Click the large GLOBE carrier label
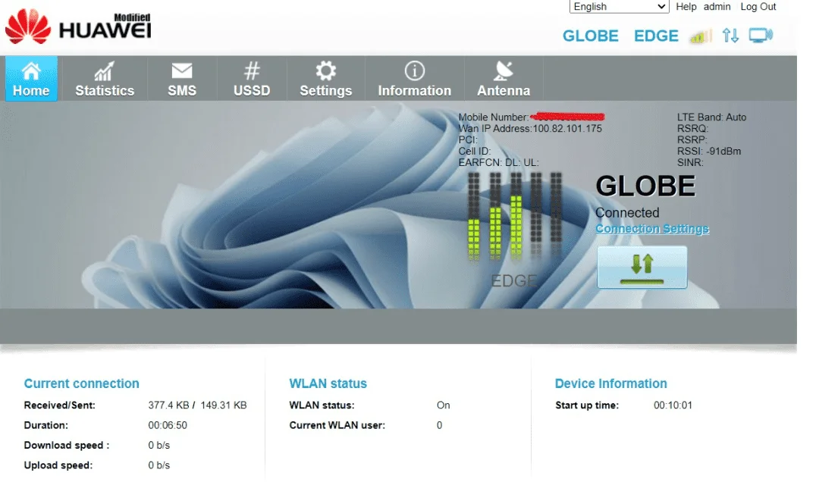This screenshot has height=504, width=819. click(x=645, y=186)
